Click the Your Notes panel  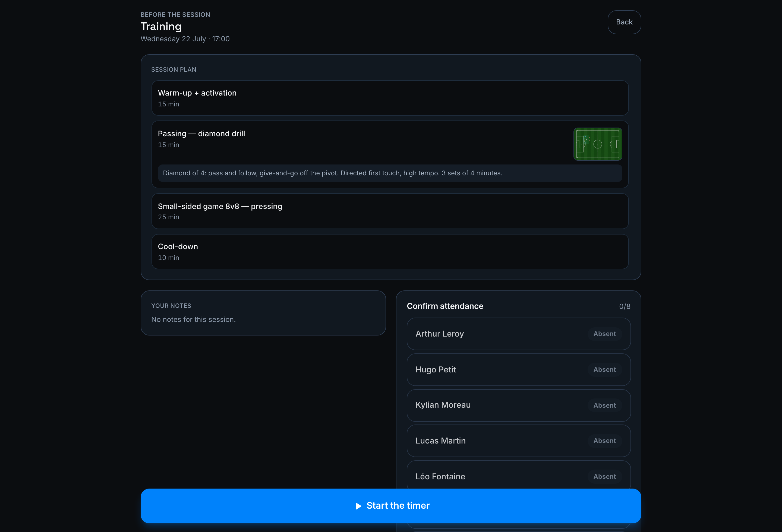pos(263,313)
